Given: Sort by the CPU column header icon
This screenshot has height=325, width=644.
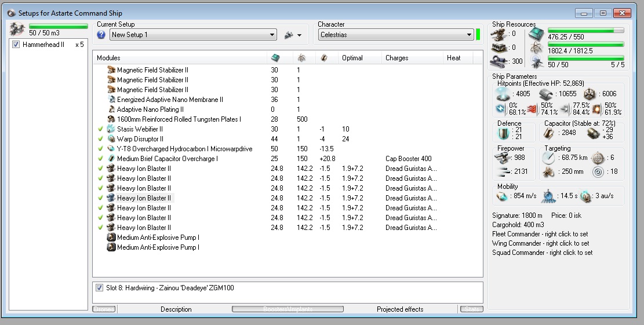Looking at the screenshot, I should pyautogui.click(x=275, y=58).
